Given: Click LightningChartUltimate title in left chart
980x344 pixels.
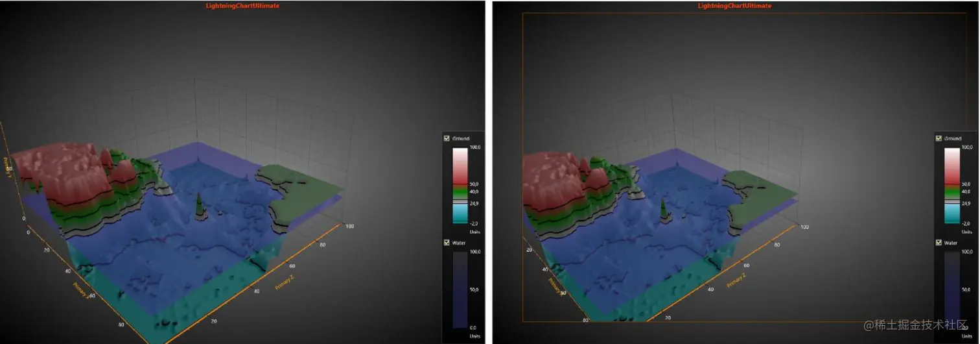Looking at the screenshot, I should 243,6.
